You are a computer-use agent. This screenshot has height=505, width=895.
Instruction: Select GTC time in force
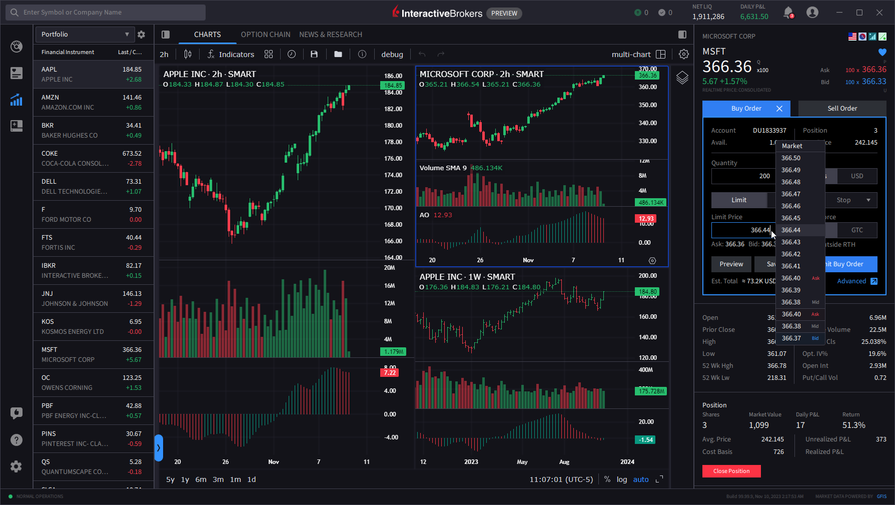pyautogui.click(x=857, y=230)
